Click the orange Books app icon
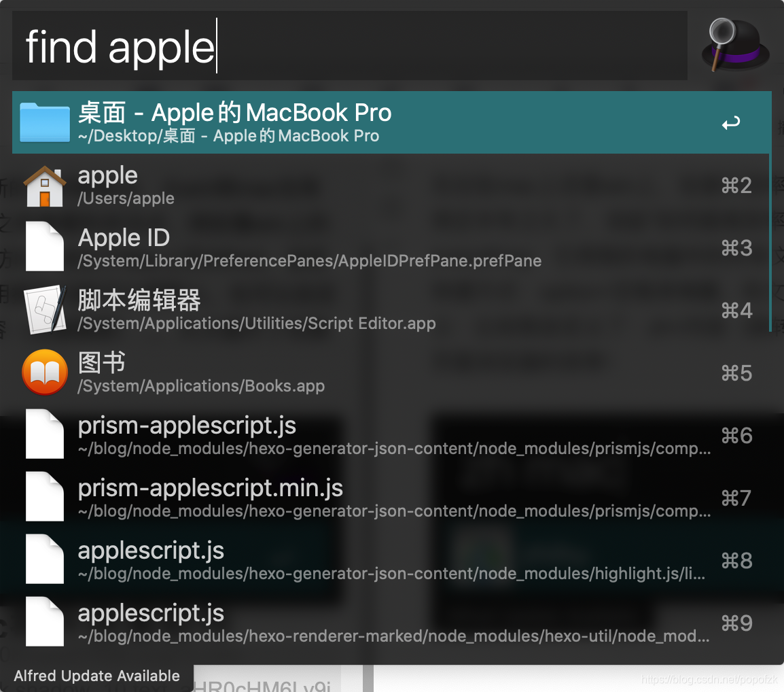The height and width of the screenshot is (692, 784). pos(45,373)
